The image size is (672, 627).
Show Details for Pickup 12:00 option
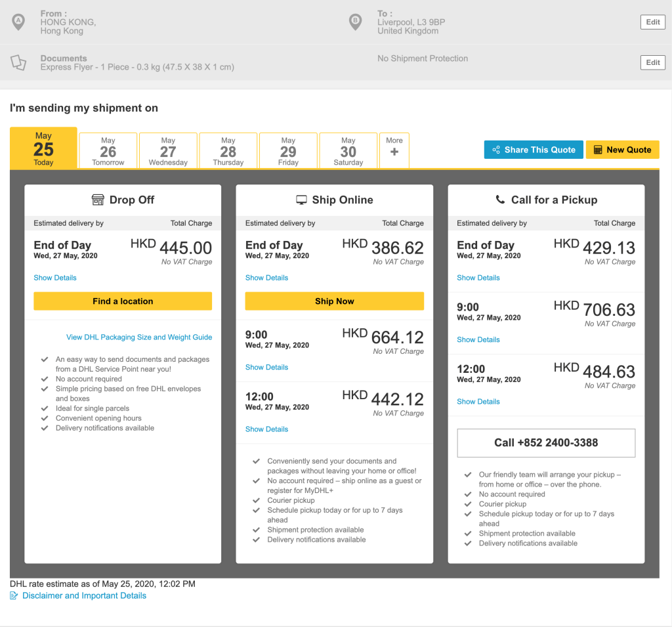[478, 402]
